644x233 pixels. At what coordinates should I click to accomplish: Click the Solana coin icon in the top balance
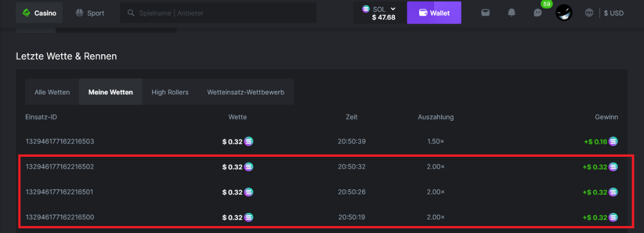(367, 9)
